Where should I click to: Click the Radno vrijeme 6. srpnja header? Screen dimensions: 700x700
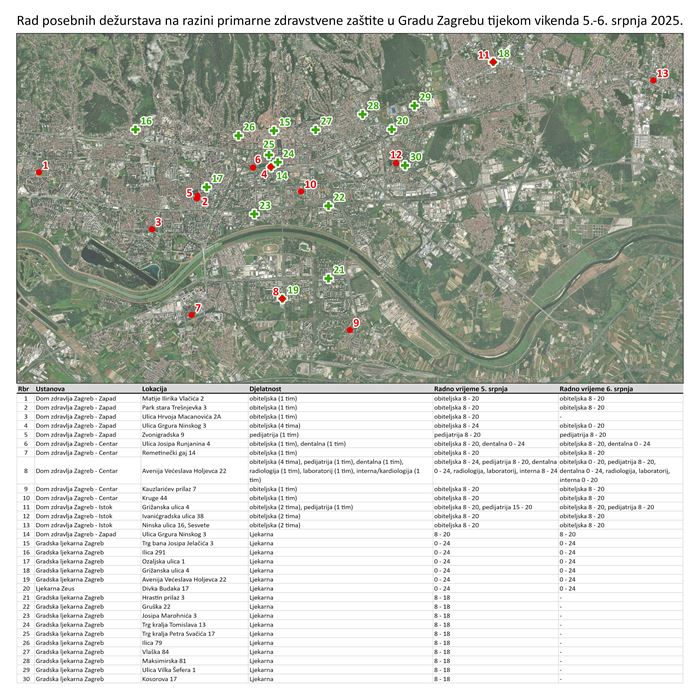click(596, 387)
